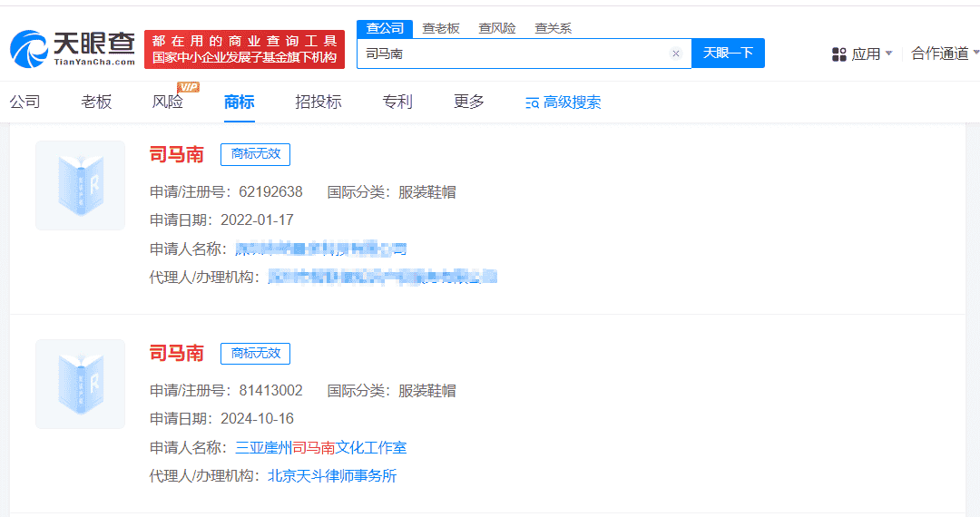Image resolution: width=980 pixels, height=517 pixels.
Task: Open the 公司 results tab
Action: point(25,102)
